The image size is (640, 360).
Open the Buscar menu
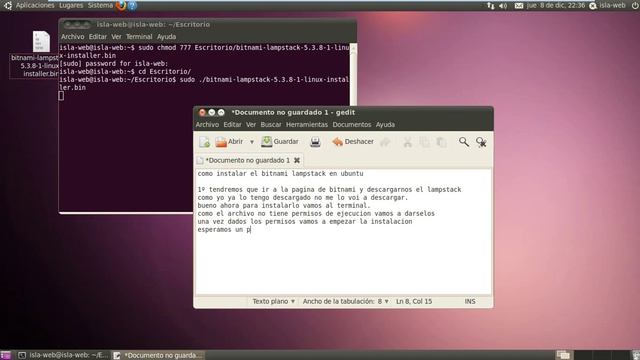271,124
